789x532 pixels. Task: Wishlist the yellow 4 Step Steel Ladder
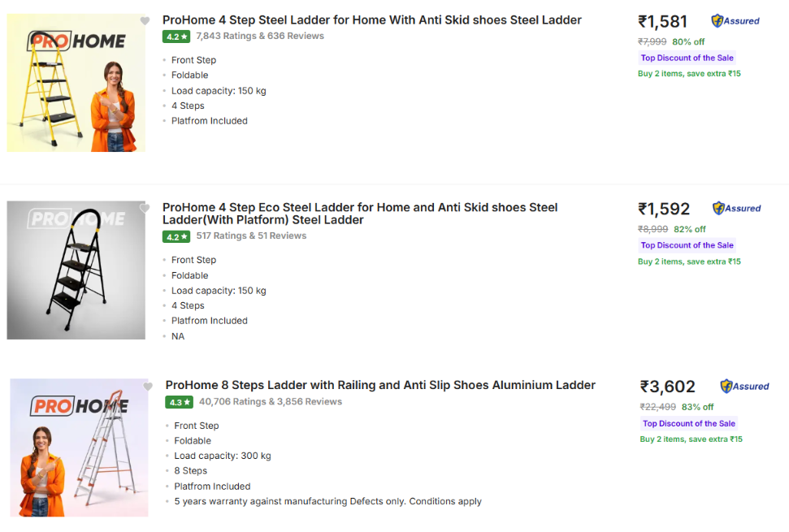point(145,21)
